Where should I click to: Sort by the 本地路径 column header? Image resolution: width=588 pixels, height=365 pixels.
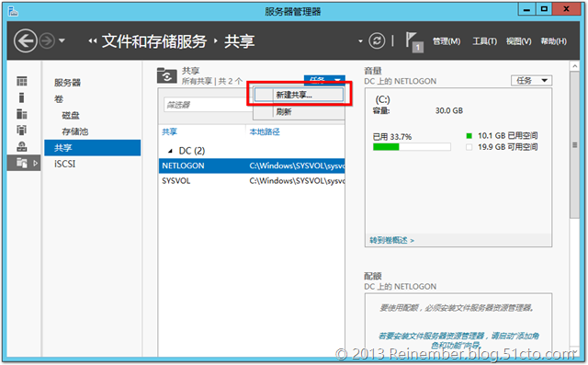265,131
